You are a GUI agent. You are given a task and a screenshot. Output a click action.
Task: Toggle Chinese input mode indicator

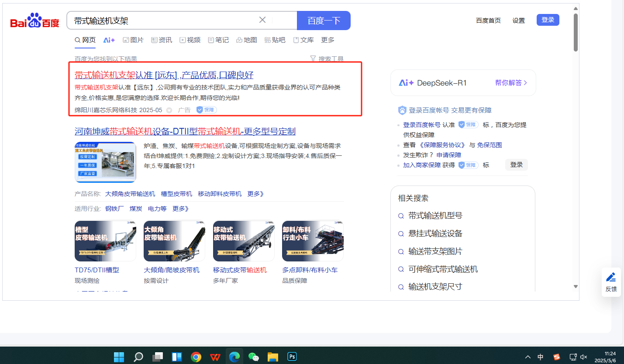click(541, 357)
